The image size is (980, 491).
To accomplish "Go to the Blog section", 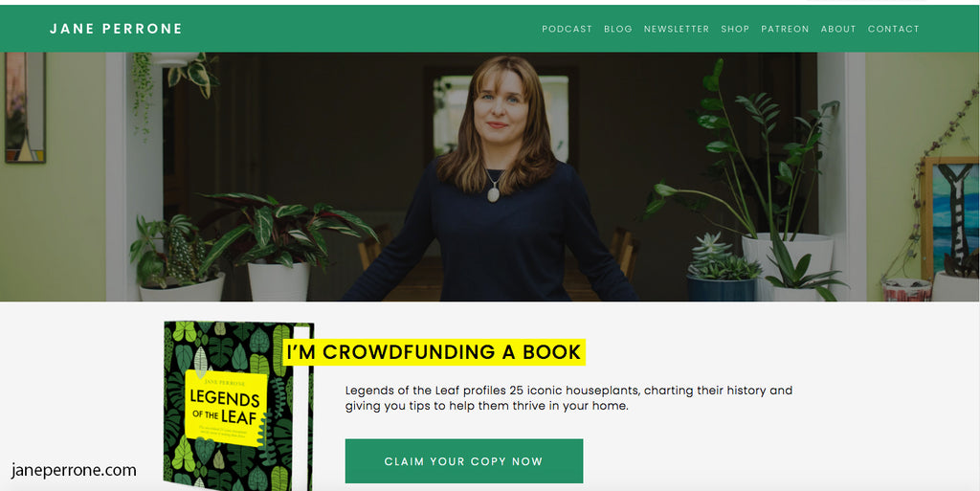I will [618, 29].
